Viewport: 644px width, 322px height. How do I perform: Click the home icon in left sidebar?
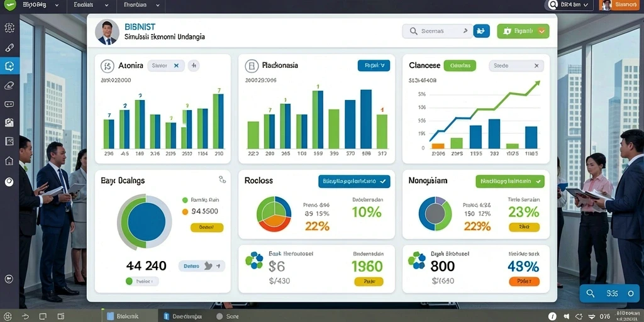point(9,160)
